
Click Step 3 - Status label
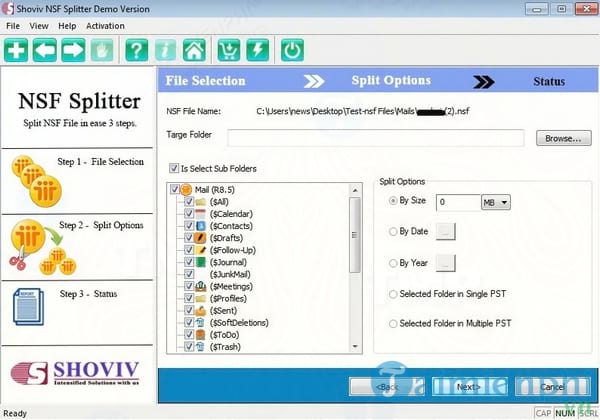88,294
